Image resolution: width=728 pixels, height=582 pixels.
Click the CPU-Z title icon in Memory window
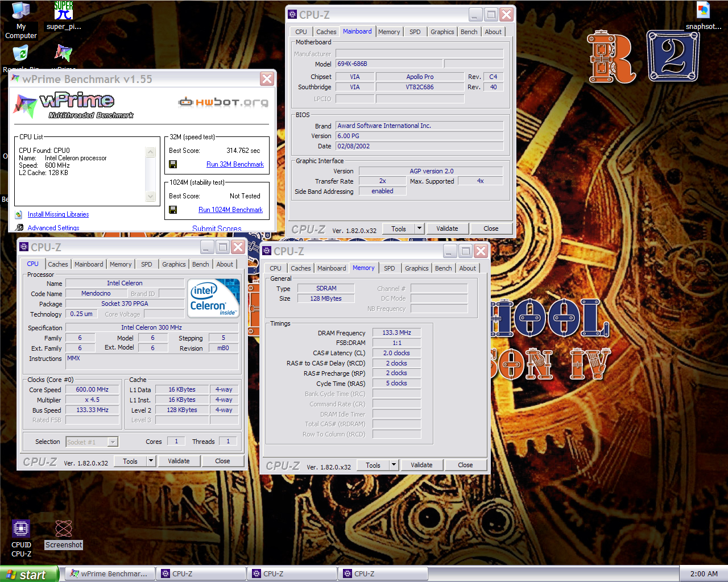pyautogui.click(x=267, y=251)
